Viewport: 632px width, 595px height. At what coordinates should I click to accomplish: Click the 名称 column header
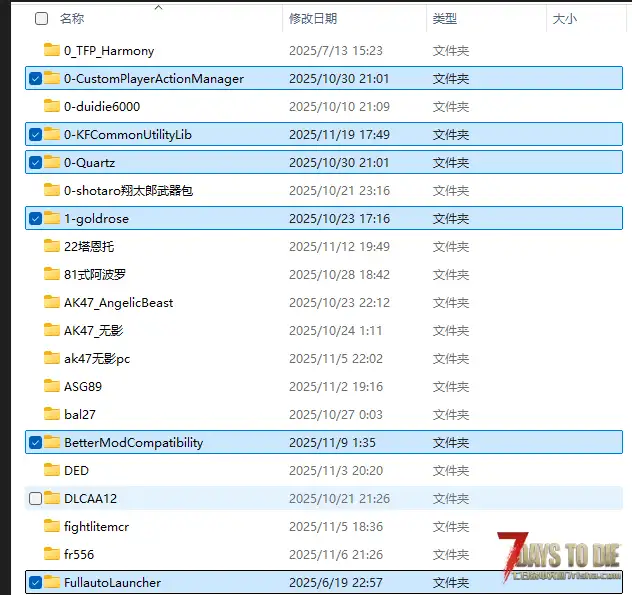pos(72,18)
